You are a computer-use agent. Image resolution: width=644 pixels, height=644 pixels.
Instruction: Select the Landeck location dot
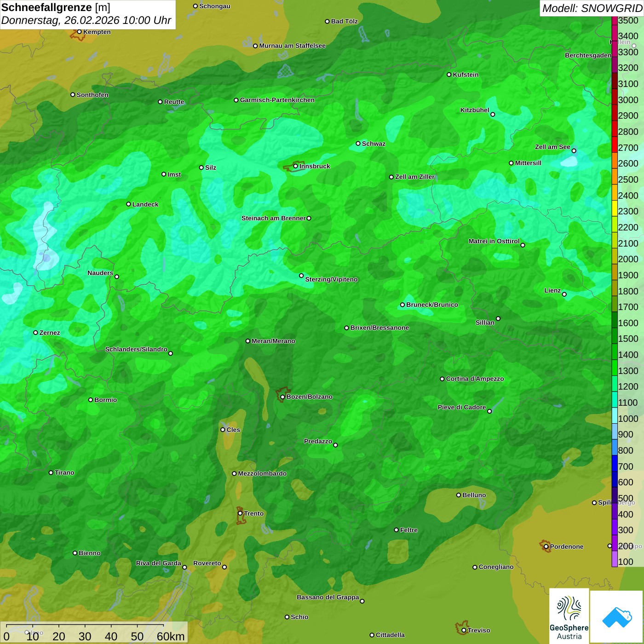point(128,204)
